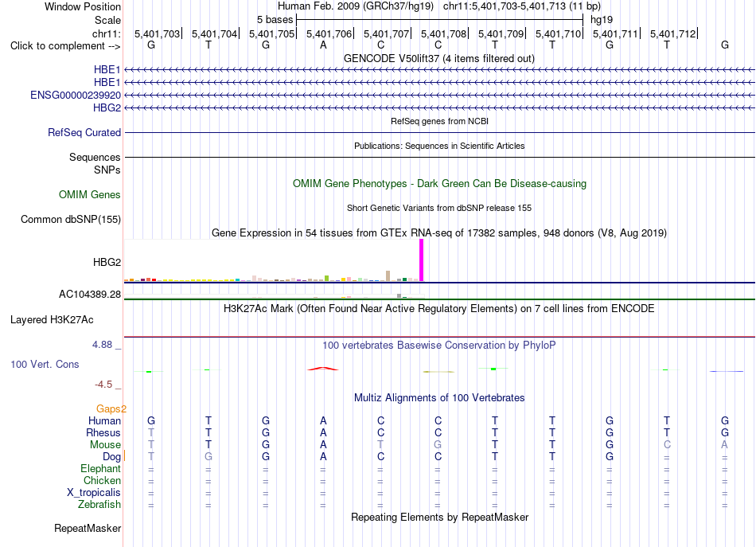Screen dimensions: 756x547
Task: Click 'Click to complement -->' label
Action: [x=65, y=46]
